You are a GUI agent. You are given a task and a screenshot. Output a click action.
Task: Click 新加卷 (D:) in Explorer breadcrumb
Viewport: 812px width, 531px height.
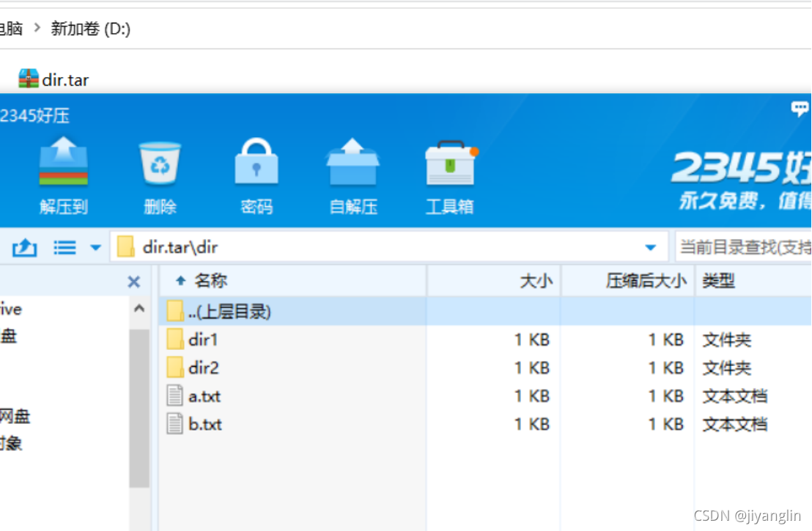coord(91,29)
